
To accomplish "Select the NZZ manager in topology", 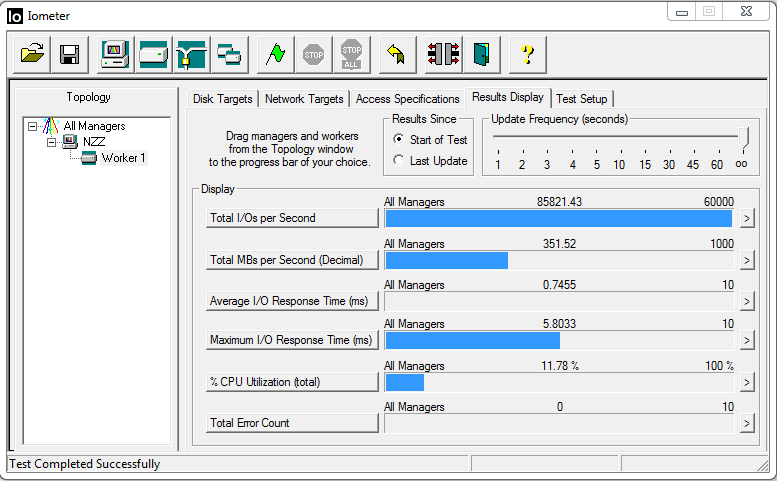I will (94, 142).
